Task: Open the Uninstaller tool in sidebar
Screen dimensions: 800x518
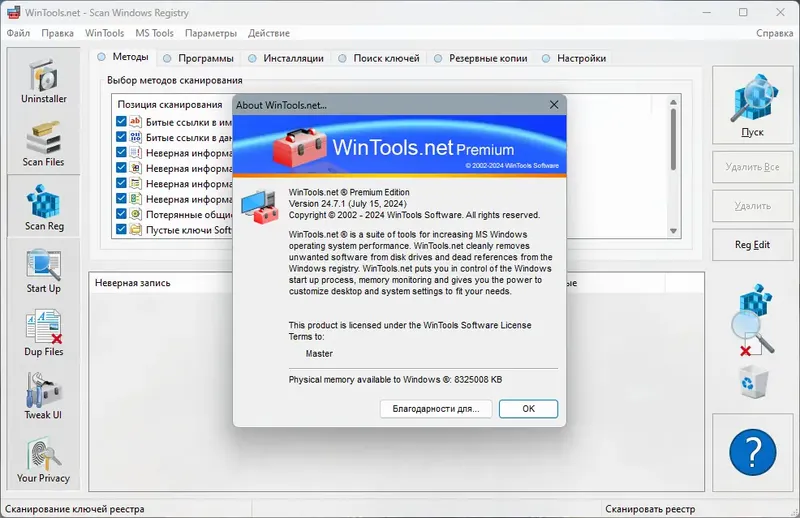Action: pos(43,82)
